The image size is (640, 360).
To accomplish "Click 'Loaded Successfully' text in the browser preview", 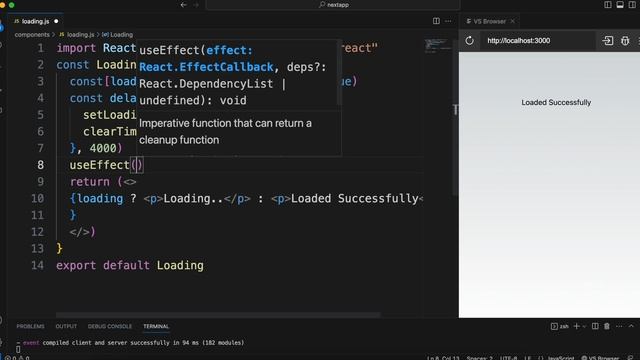I will click(x=556, y=102).
